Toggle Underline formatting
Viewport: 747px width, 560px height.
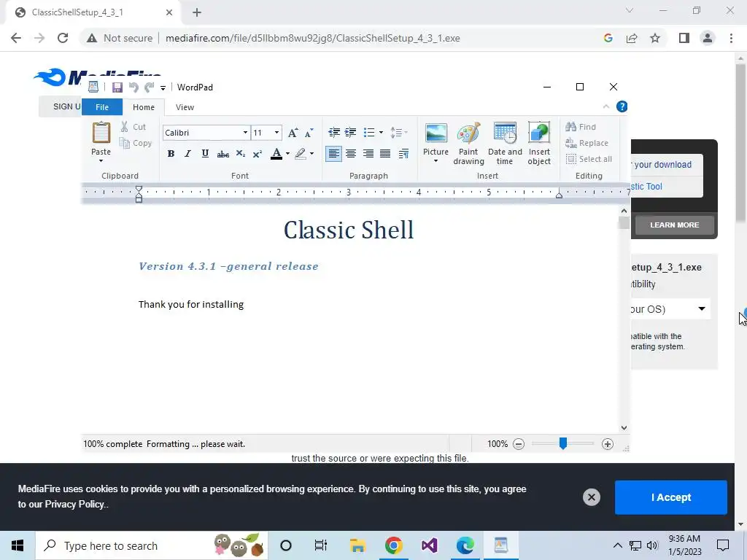tap(205, 153)
